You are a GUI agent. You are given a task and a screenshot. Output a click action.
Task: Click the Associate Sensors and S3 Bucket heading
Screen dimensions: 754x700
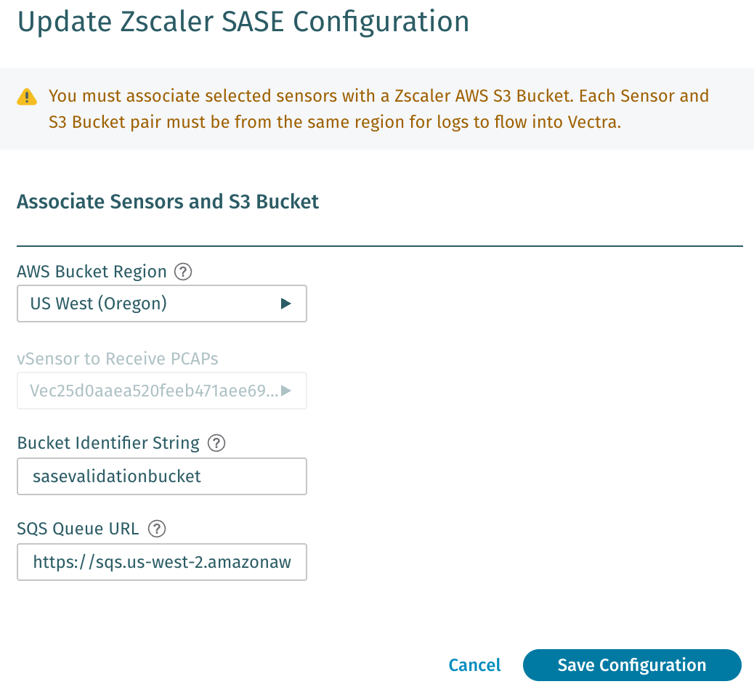(x=168, y=201)
